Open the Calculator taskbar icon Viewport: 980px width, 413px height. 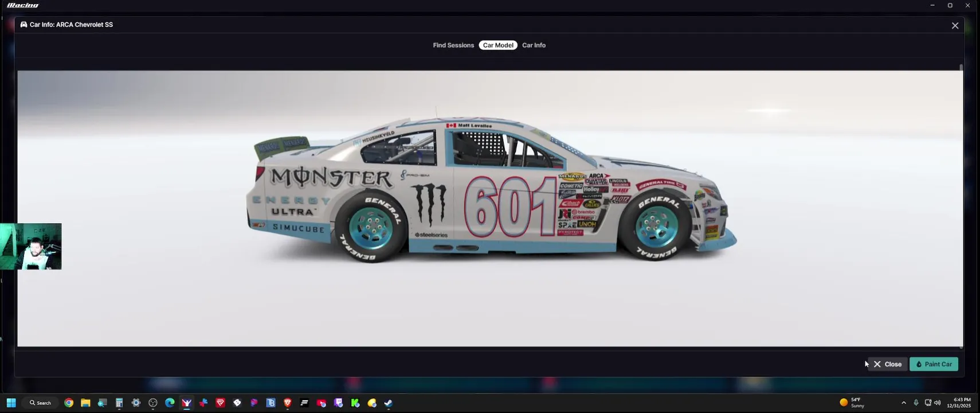119,403
